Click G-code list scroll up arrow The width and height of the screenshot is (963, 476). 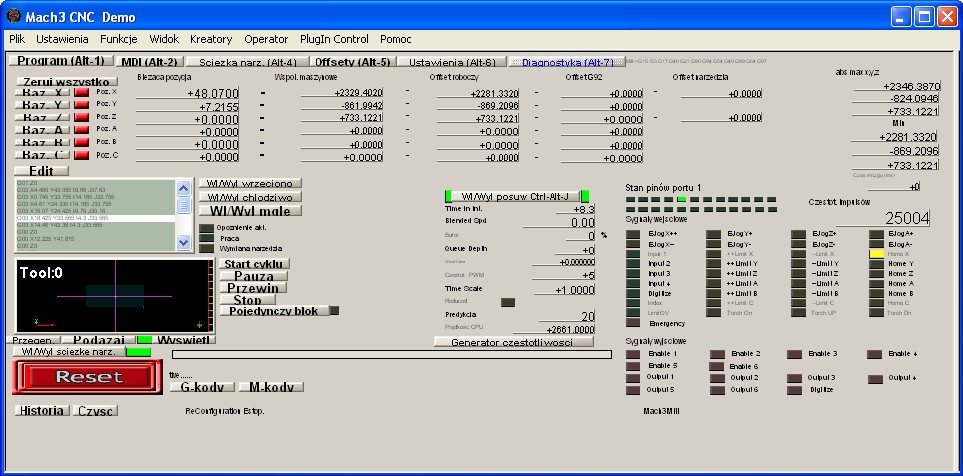tap(184, 189)
